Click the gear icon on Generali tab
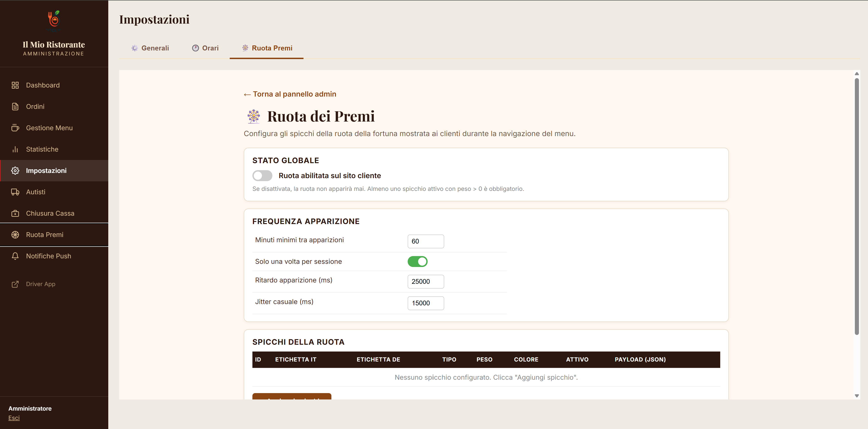The height and width of the screenshot is (429, 868). (134, 48)
